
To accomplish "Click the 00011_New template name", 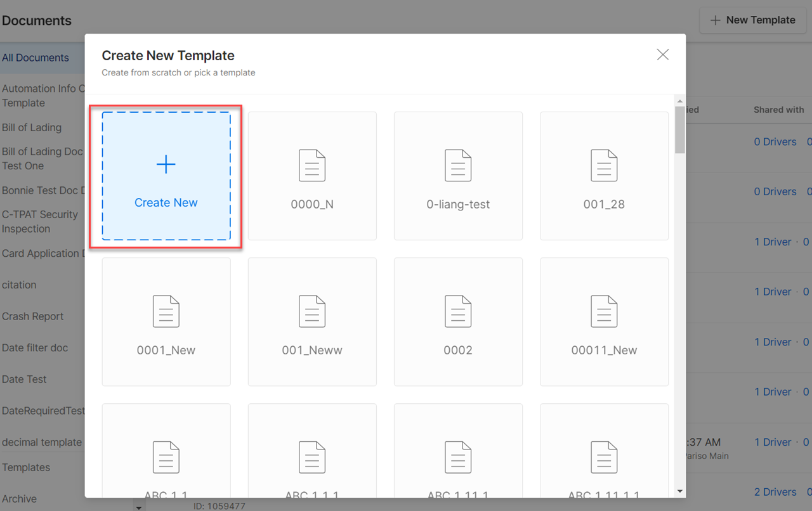I will pyautogui.click(x=604, y=351).
